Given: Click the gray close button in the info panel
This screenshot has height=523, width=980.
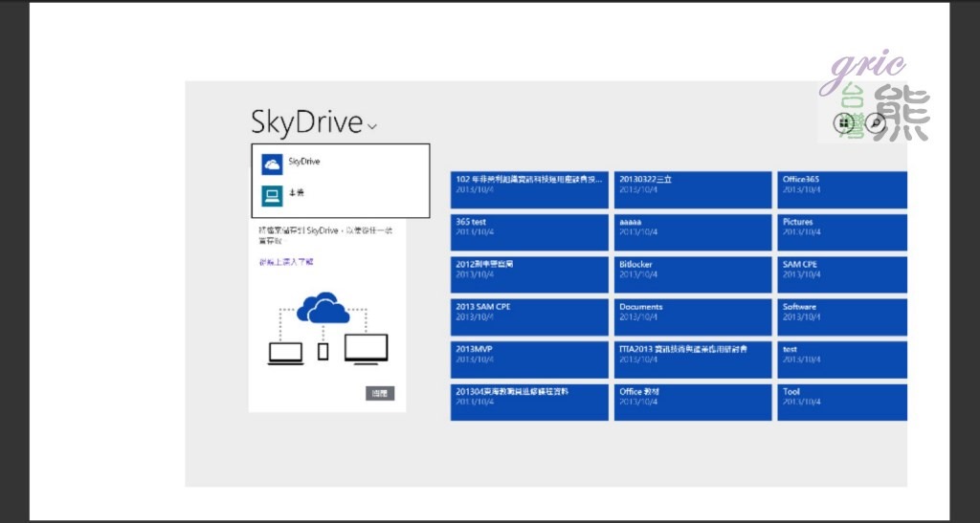Looking at the screenshot, I should 380,393.
